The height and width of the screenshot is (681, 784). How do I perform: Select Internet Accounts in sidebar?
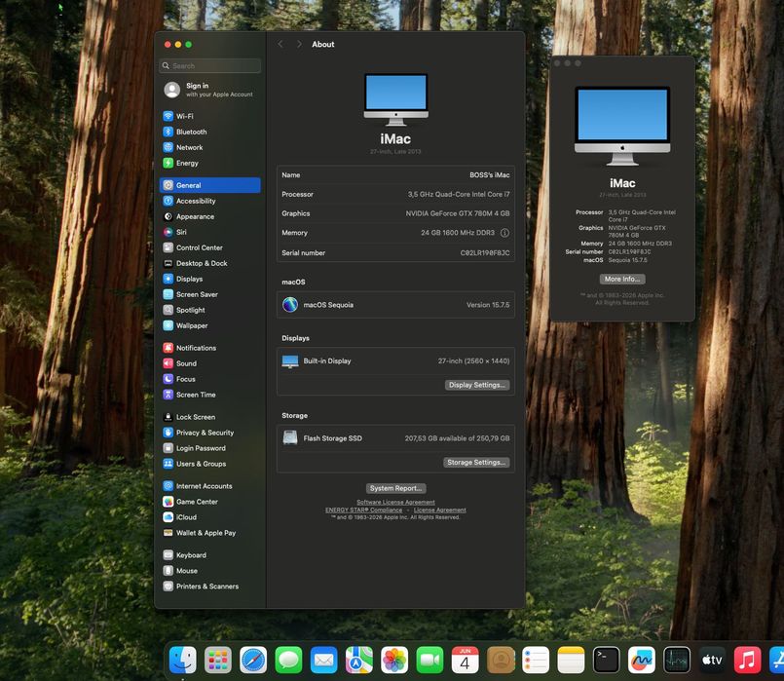(210, 486)
